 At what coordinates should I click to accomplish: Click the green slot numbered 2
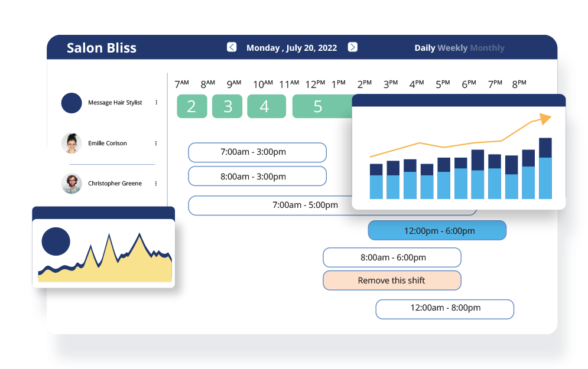tap(191, 106)
